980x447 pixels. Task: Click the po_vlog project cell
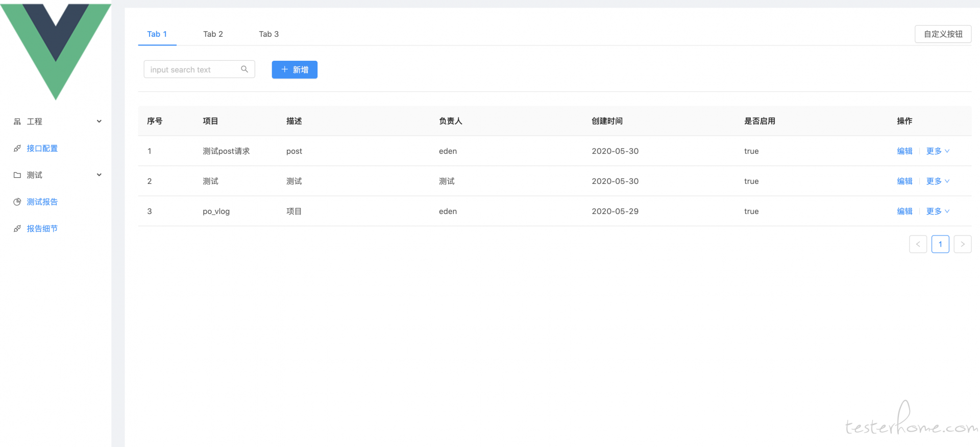point(216,211)
